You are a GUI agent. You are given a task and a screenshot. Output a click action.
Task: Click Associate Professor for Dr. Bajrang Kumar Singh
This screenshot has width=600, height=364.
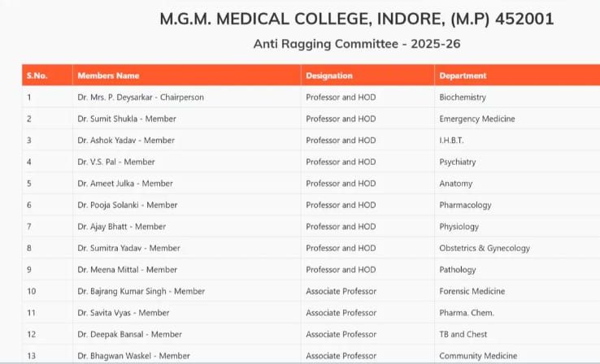[341, 291]
